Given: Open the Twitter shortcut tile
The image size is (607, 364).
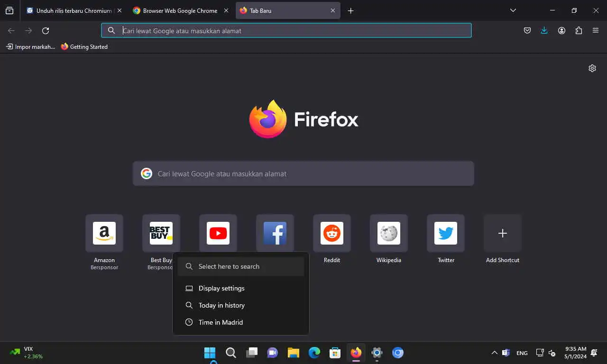Looking at the screenshot, I should coord(446,233).
